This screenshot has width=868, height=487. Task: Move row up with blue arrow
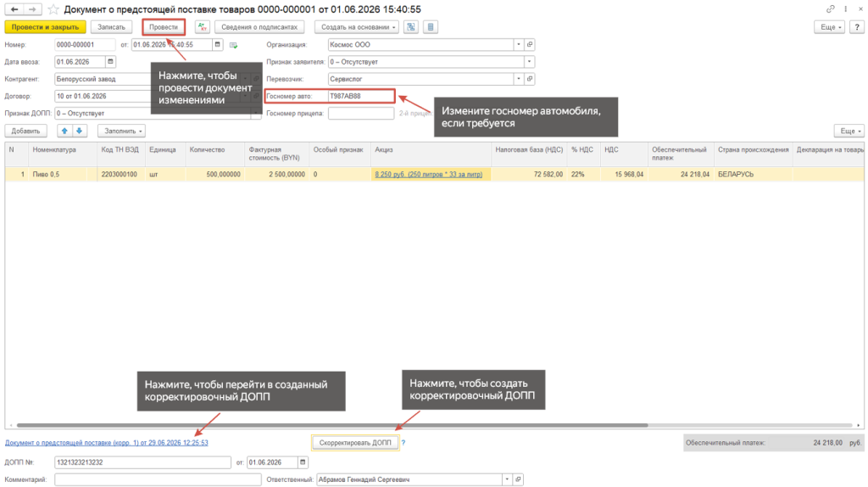64,131
